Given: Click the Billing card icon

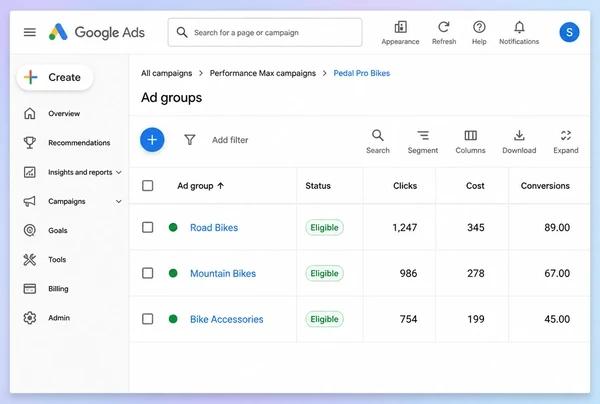Looking at the screenshot, I should (x=30, y=288).
